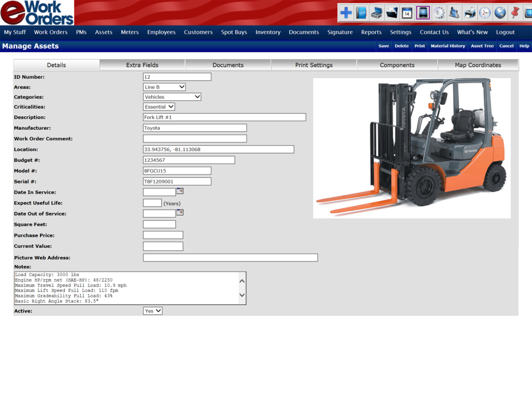
Task: Click the printer icon in toolbar
Action: click(469, 13)
